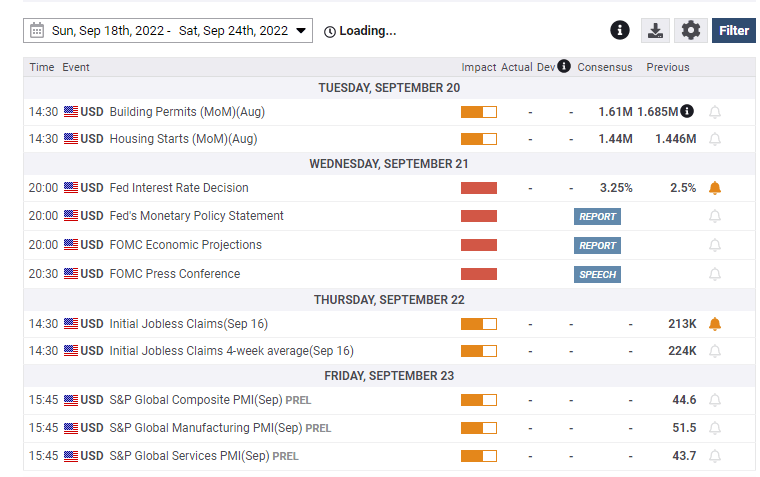Click the Impact column header

(x=479, y=67)
